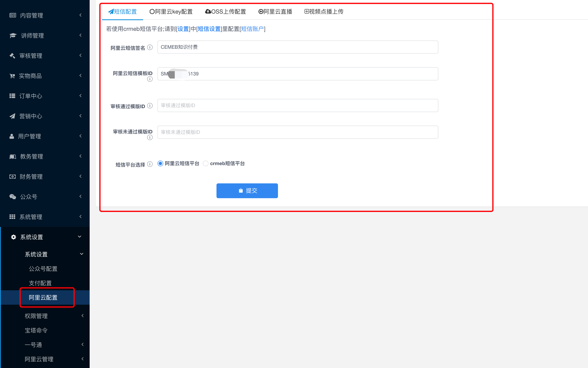The image size is (588, 368).
Task: Follow the 短信账户 link in notice
Action: pyautogui.click(x=252, y=29)
